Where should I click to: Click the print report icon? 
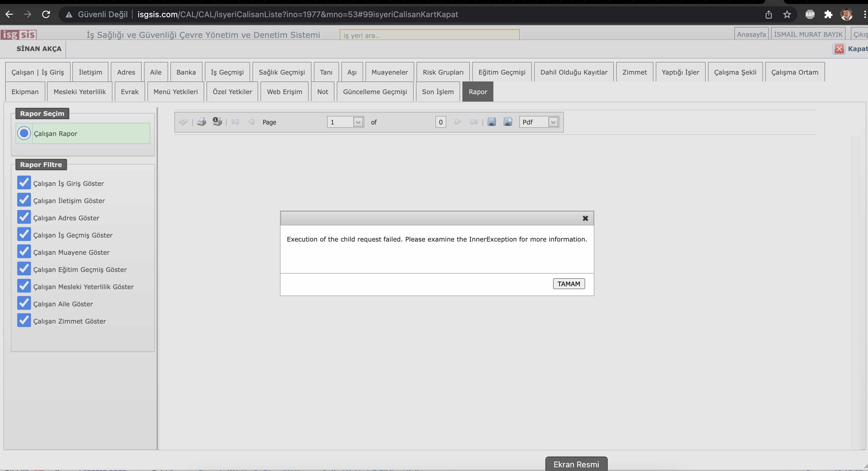click(x=201, y=122)
